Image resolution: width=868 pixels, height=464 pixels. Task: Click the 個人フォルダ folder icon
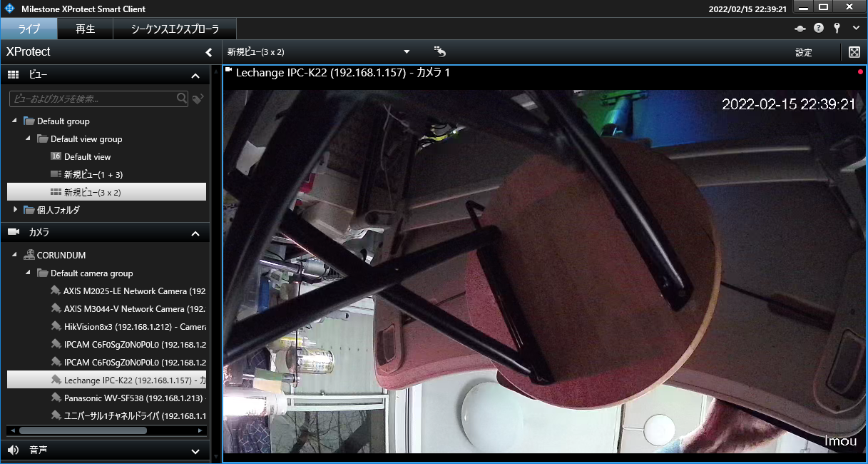(29, 210)
